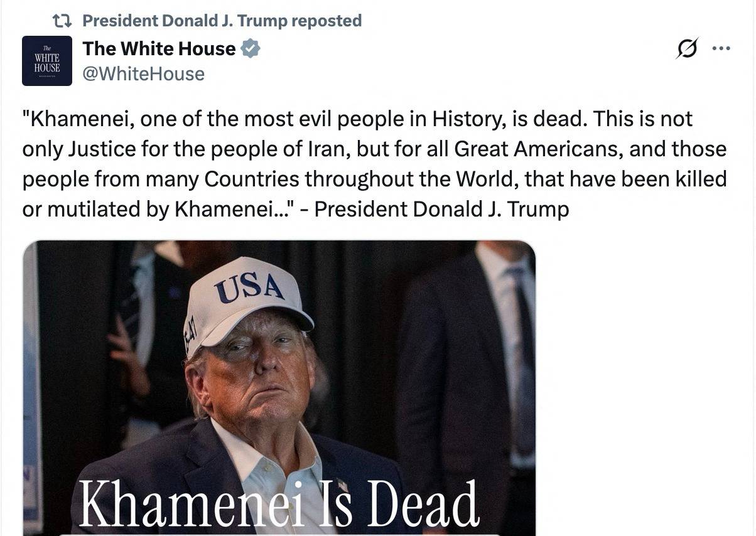
Task: View the White House profile picture
Action: [x=47, y=60]
